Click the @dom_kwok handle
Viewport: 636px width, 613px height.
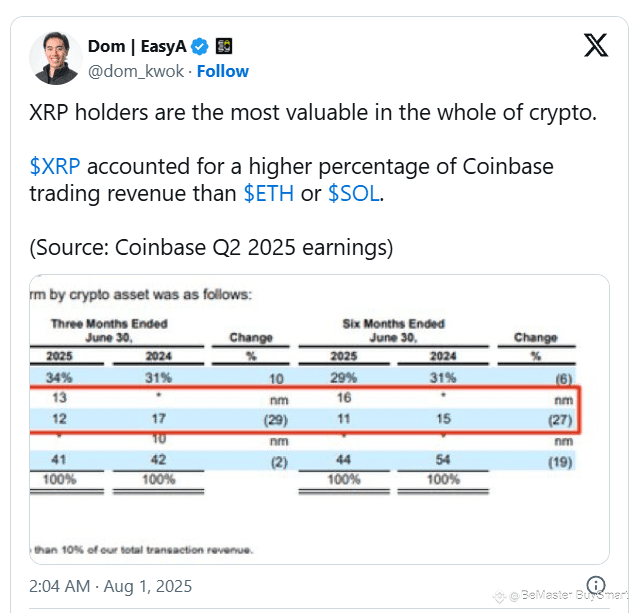click(136, 71)
